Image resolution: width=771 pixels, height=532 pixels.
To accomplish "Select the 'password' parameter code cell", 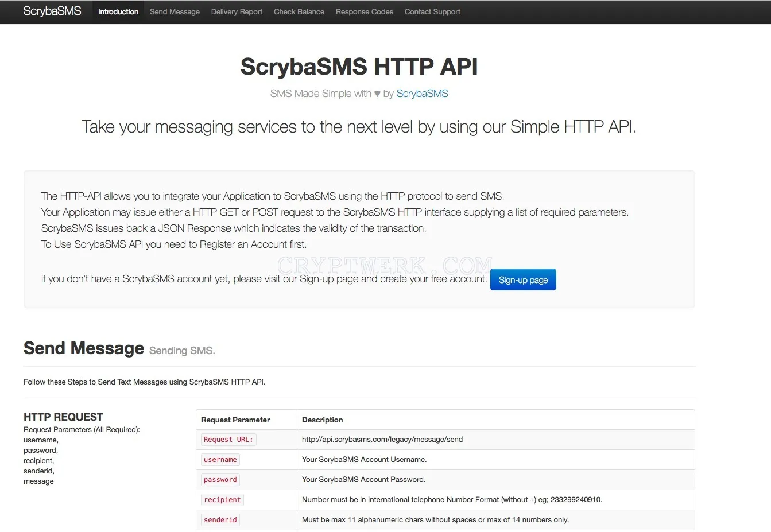I will (220, 480).
